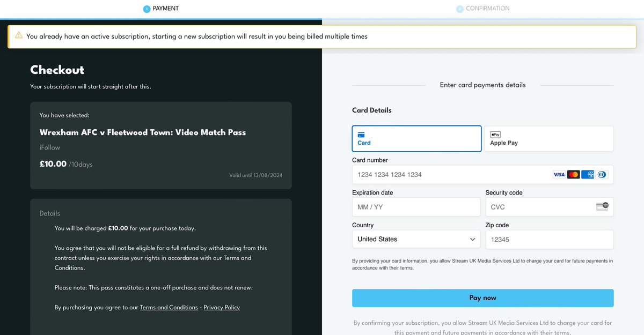Click the 'Valid until 13/08/2024' text
644x335 pixels.
(x=255, y=175)
